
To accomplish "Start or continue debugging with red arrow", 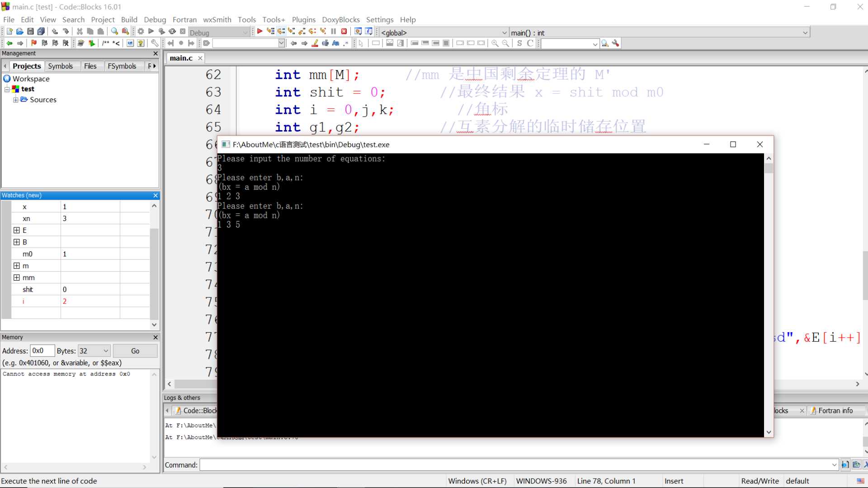I will (x=259, y=31).
